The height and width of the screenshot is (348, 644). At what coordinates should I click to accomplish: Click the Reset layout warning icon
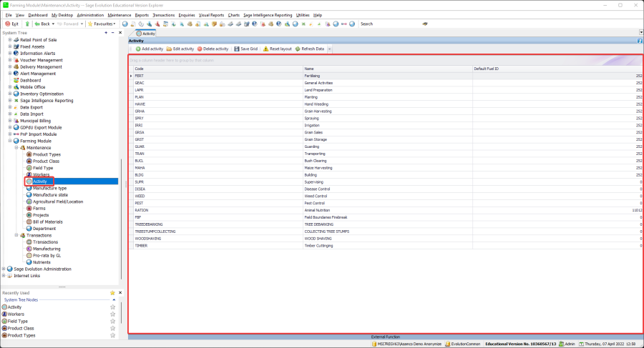[266, 49]
